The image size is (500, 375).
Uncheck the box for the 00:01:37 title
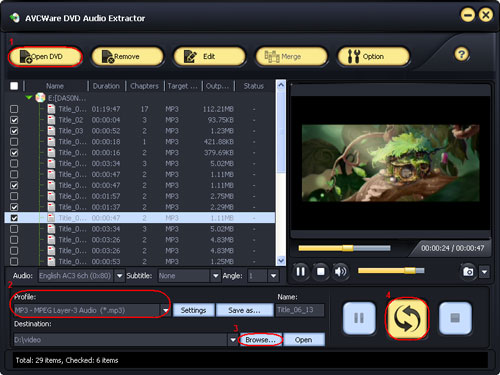14,207
